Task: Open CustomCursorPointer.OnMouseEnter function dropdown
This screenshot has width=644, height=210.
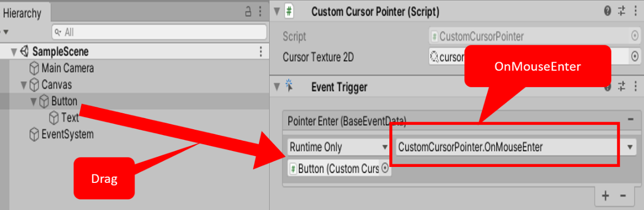Action: (516, 147)
